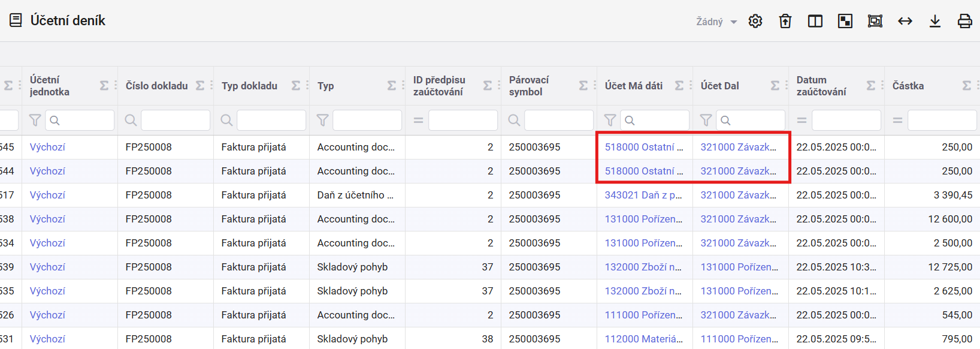Sort by Datum zaúčtování column header
The image size is (980, 349).
(821, 86)
